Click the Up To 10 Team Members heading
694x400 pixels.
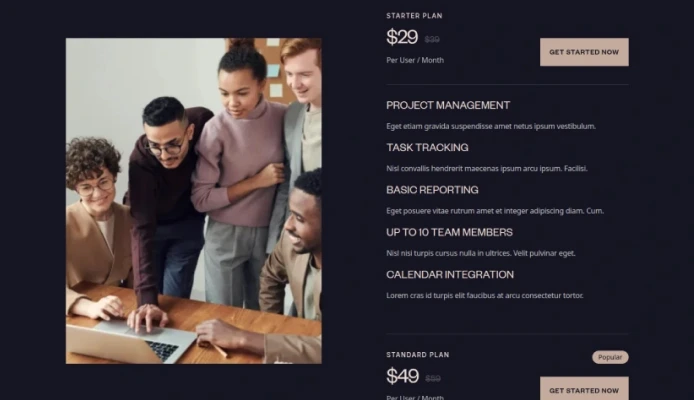tap(449, 232)
